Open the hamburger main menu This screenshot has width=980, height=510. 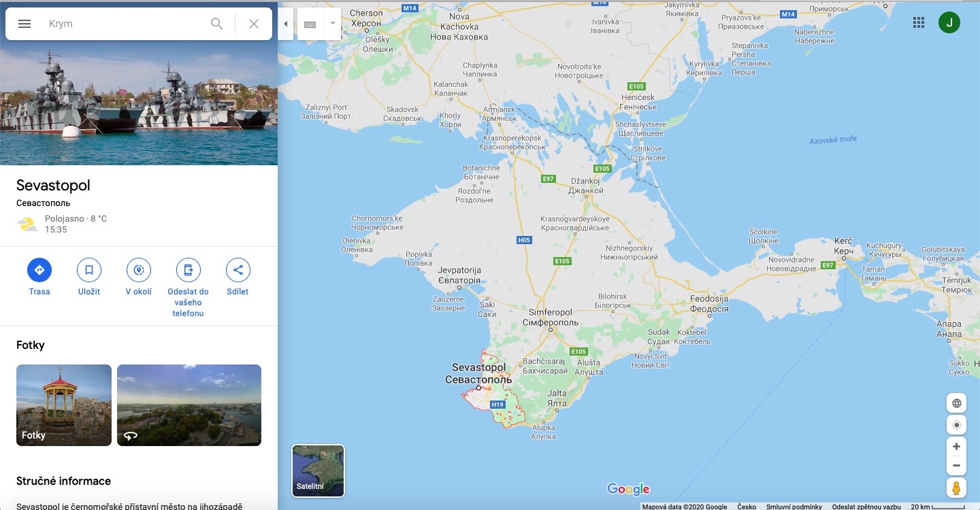click(x=24, y=24)
